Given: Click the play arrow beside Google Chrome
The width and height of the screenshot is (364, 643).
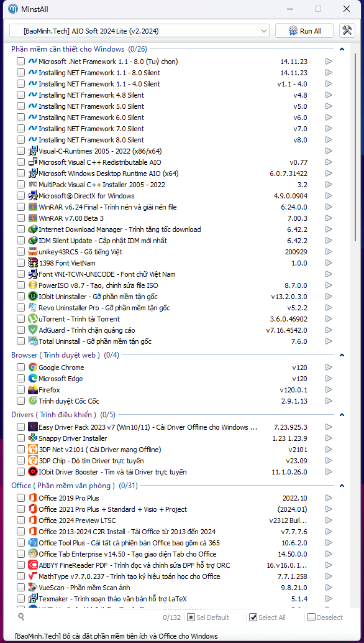Looking at the screenshot, I should 329,368.
